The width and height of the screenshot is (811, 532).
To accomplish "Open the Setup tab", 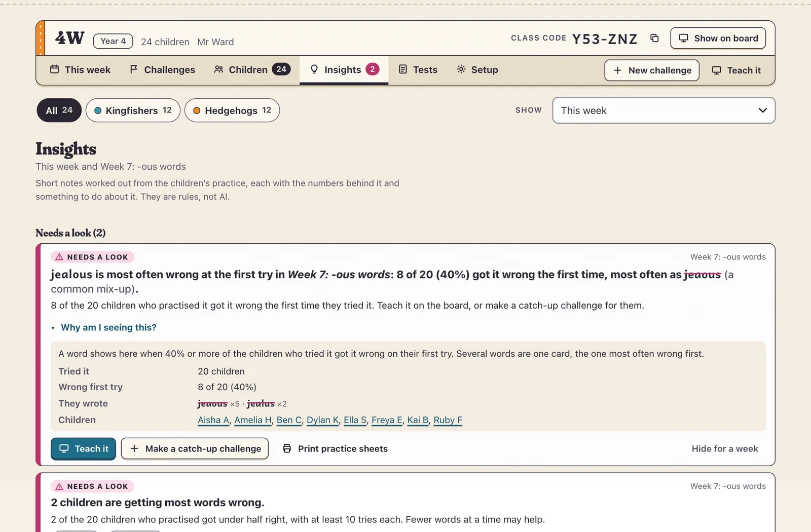I will (x=477, y=69).
